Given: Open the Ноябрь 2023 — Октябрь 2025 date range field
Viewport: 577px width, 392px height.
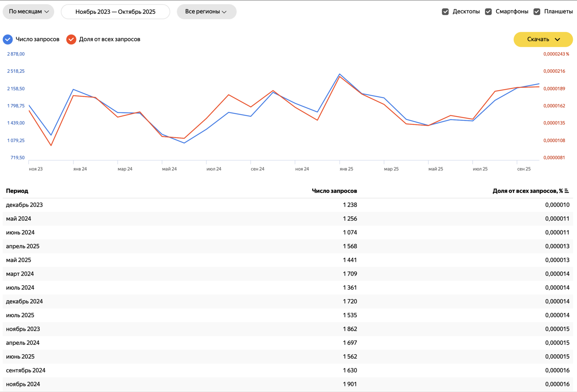Looking at the screenshot, I should (x=115, y=12).
